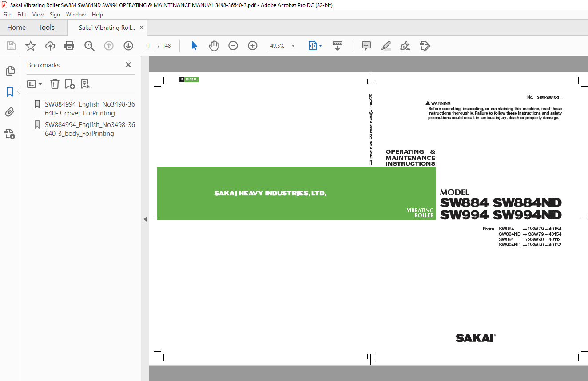Click the SAKAI HEAVY INDUSTRIES text
The image size is (588, 381).
point(270,194)
